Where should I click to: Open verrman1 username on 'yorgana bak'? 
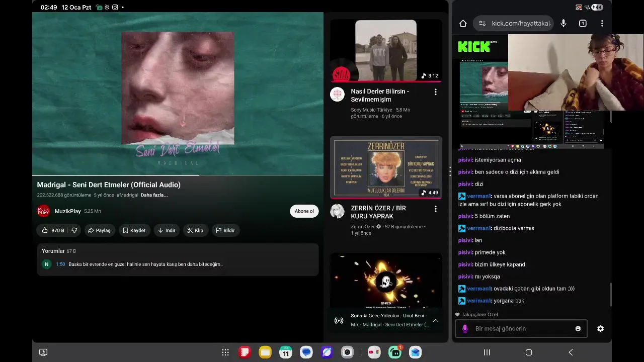[x=478, y=301]
